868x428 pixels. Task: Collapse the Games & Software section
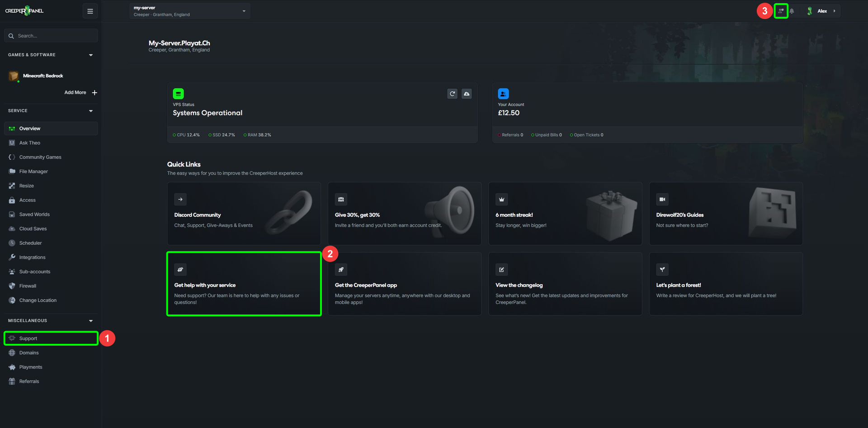click(91, 55)
